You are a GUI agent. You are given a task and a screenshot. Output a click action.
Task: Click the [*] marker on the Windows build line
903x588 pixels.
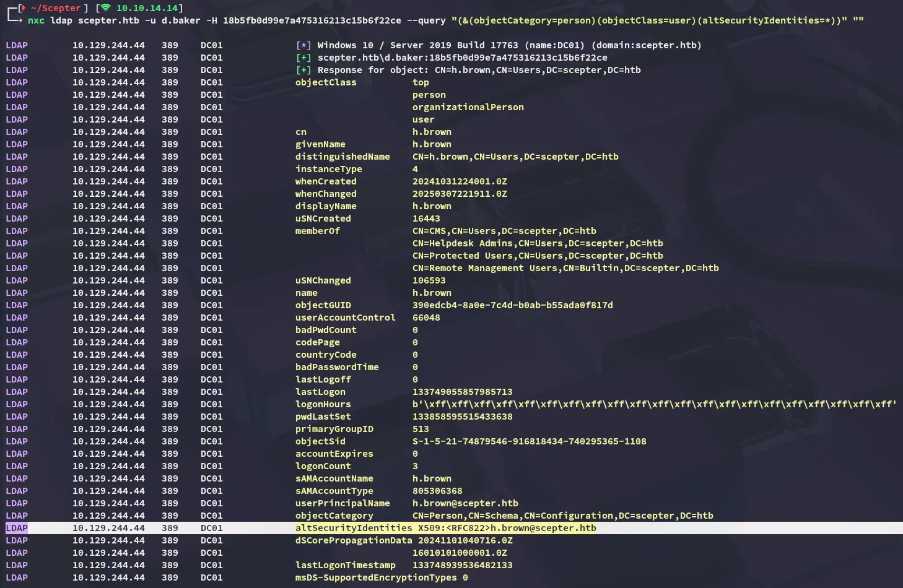tap(303, 45)
